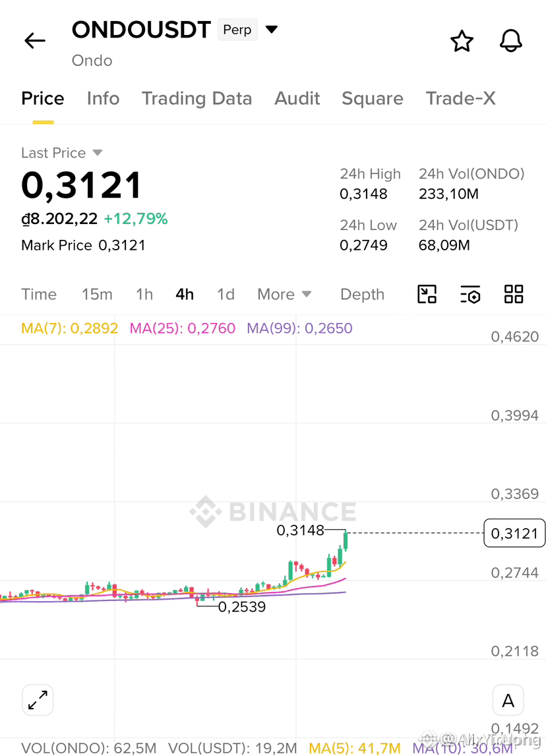This screenshot has height=756, width=546.
Task: Tap the 0,4620 price axis label
Action: click(514, 337)
